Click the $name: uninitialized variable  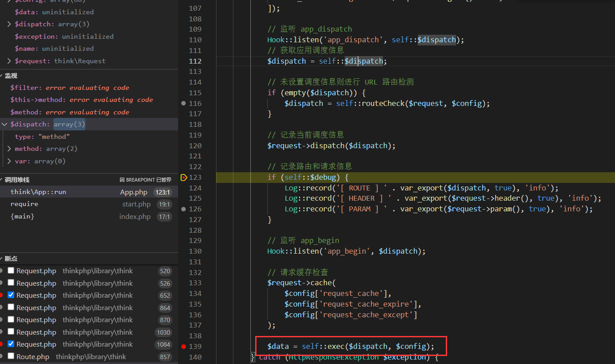(89, 49)
